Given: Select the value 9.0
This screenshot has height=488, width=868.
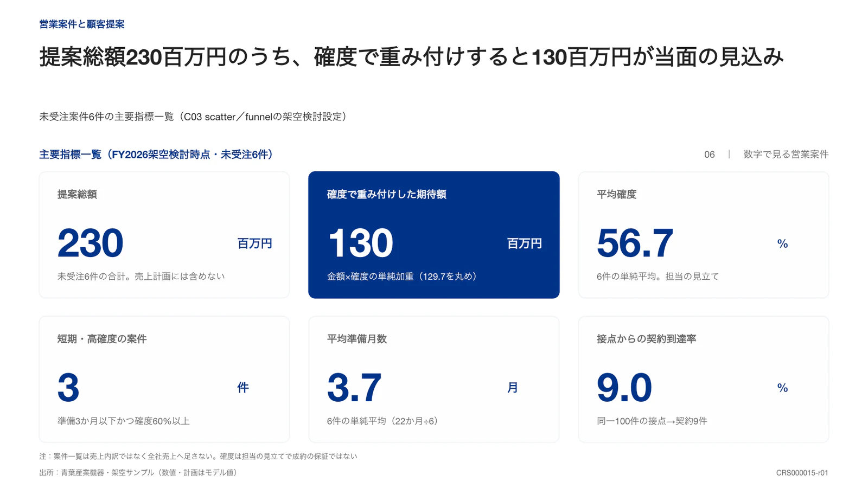Looking at the screenshot, I should (x=624, y=388).
